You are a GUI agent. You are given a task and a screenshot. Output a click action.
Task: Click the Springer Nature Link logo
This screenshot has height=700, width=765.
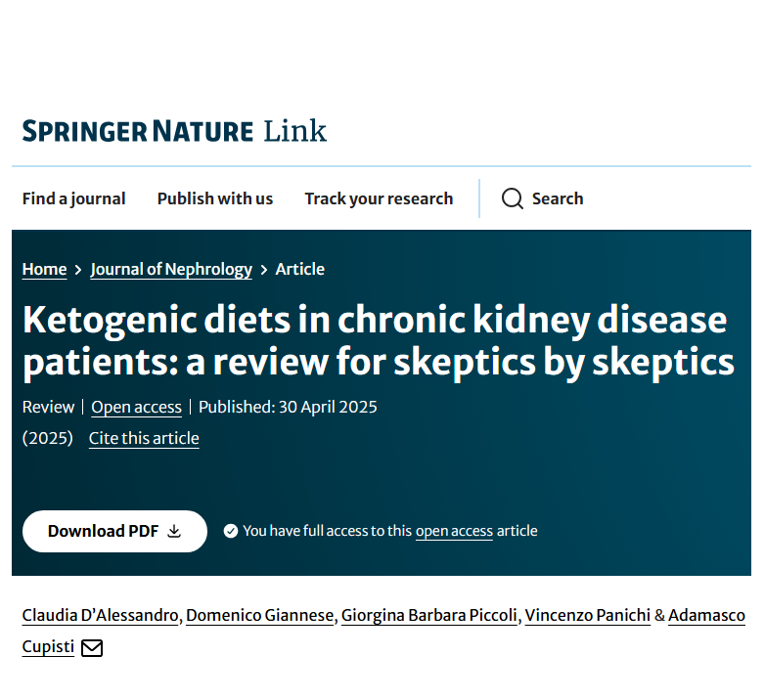click(x=174, y=130)
